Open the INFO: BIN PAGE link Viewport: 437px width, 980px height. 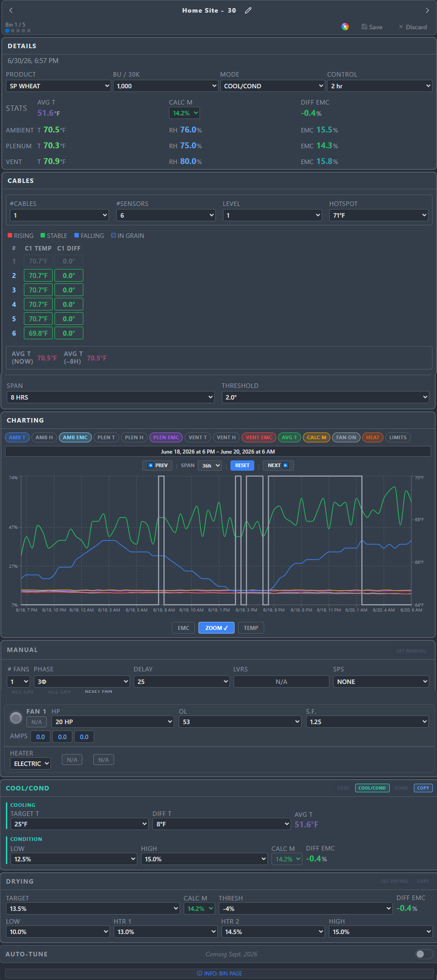pos(219,973)
